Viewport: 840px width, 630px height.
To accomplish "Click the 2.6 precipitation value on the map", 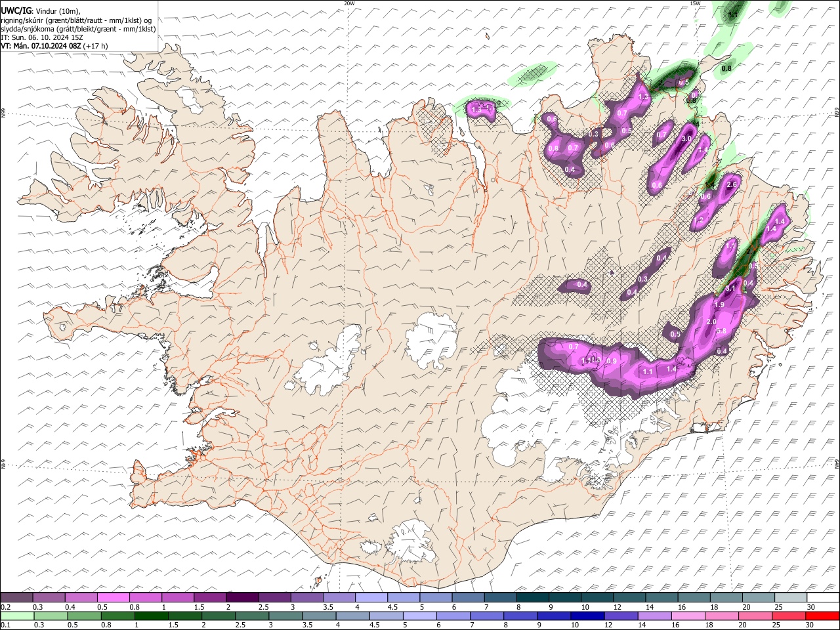I will (x=732, y=185).
